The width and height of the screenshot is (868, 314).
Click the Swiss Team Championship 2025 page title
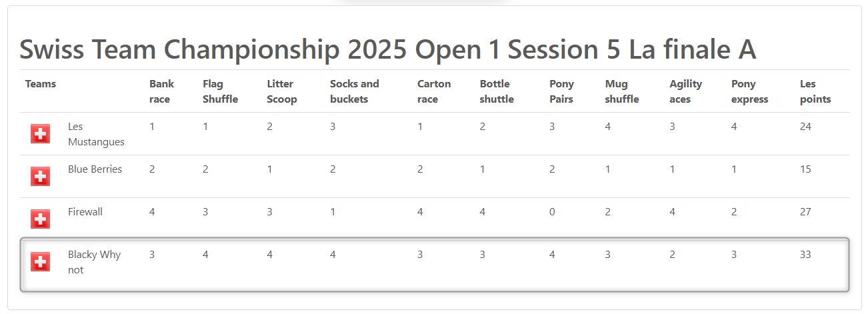click(x=387, y=49)
